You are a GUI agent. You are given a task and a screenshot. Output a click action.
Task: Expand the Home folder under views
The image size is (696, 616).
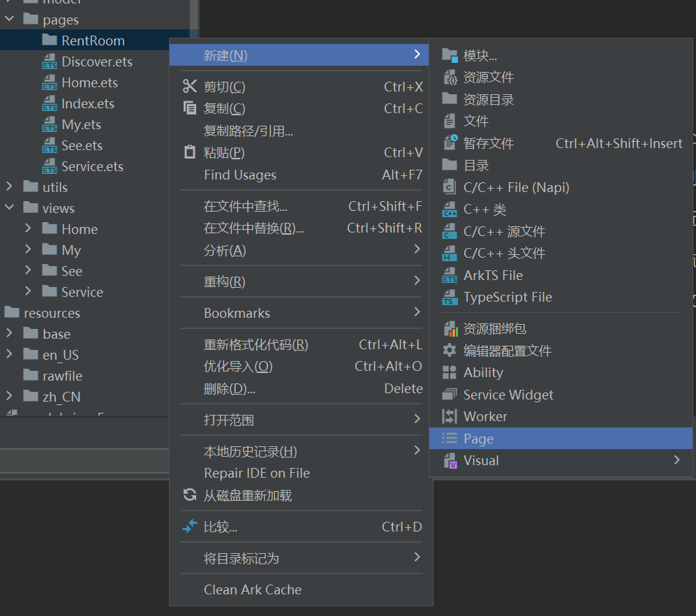coord(28,228)
